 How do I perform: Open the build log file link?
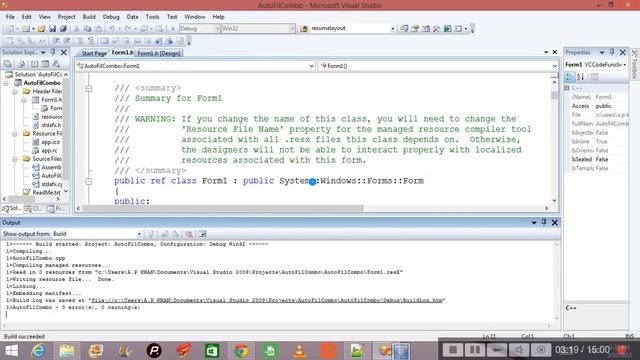267,300
